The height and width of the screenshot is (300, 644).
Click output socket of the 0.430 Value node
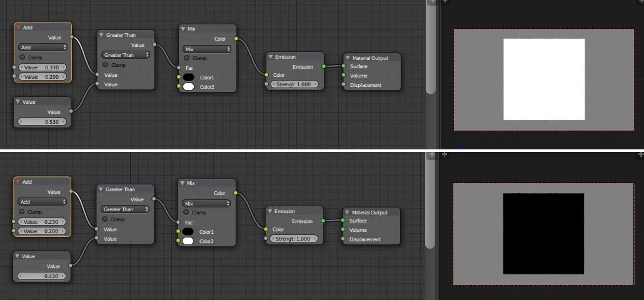pyautogui.click(x=71, y=265)
